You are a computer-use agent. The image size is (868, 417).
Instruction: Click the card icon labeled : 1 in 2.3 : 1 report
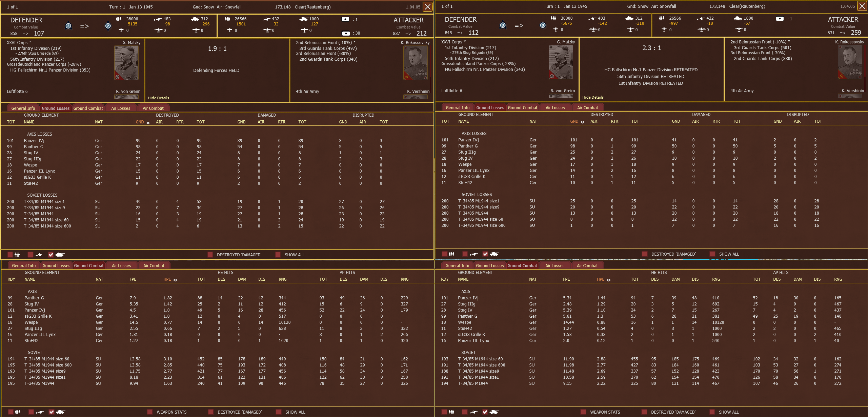pyautogui.click(x=780, y=19)
